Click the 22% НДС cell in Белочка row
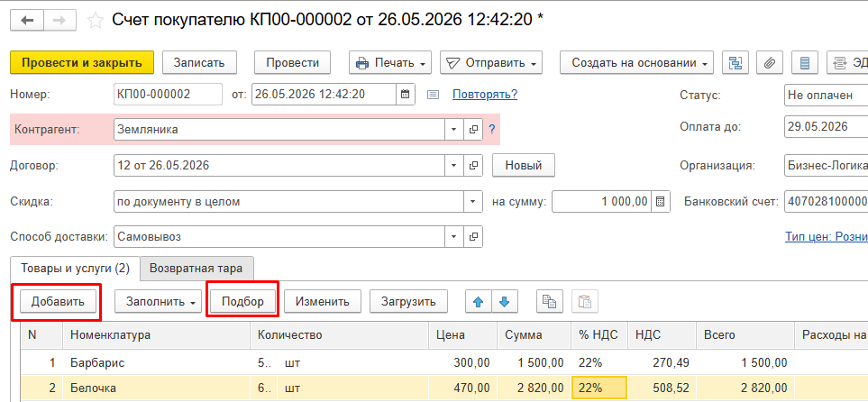This screenshot has width=868, height=402. point(599,388)
